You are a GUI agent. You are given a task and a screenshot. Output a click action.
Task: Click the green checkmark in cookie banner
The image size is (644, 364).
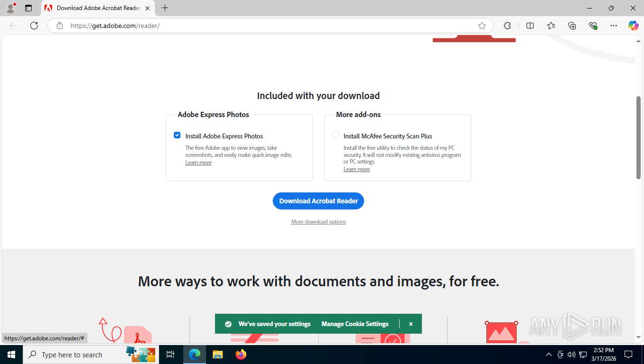[x=228, y=324]
